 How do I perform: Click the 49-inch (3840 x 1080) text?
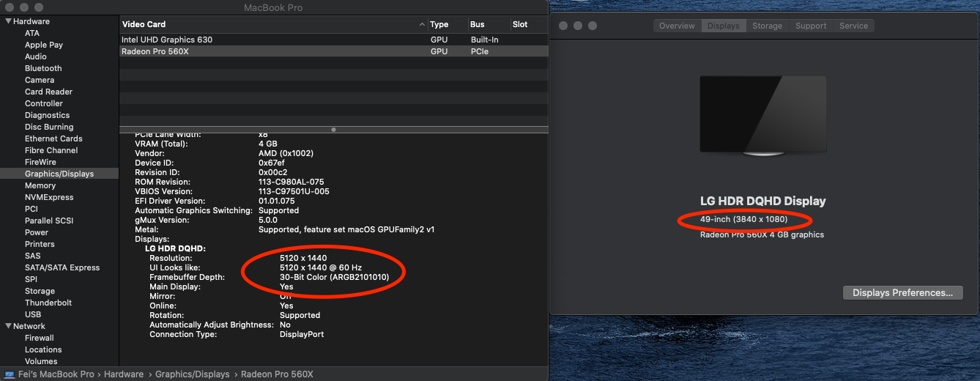click(743, 220)
